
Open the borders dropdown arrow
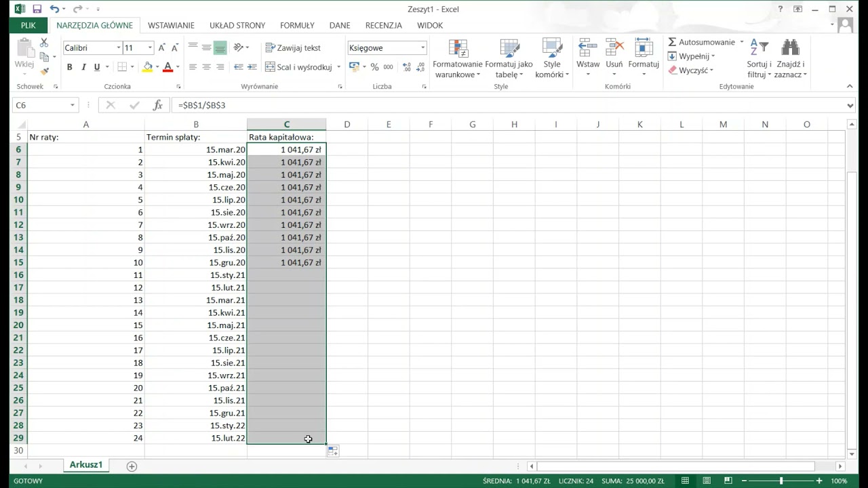pyautogui.click(x=132, y=67)
